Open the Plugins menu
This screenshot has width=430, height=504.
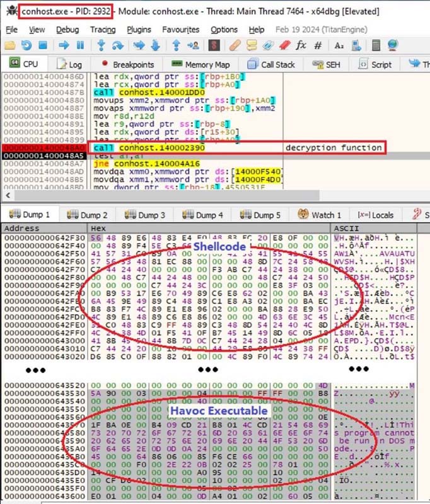[139, 30]
